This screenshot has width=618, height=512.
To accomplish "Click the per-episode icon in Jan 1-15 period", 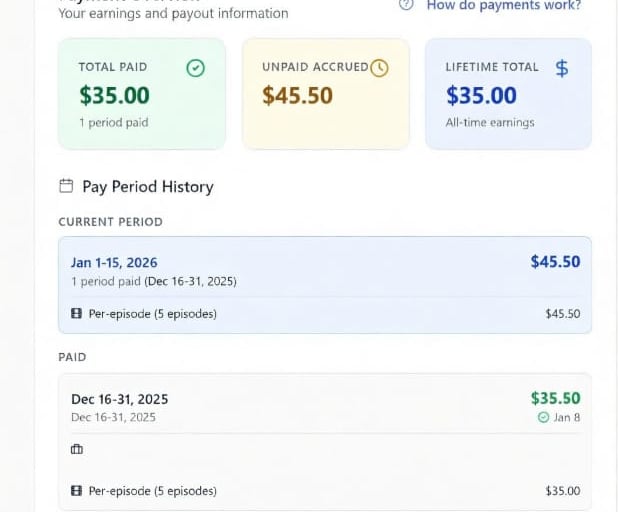I will click(76, 314).
